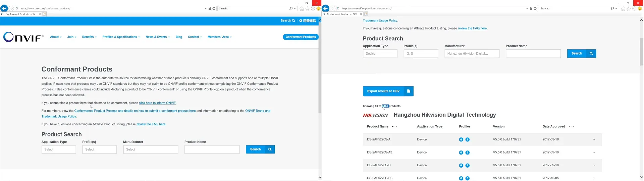Expand the DS-2AF5220S-D3 row details

(x=594, y=178)
